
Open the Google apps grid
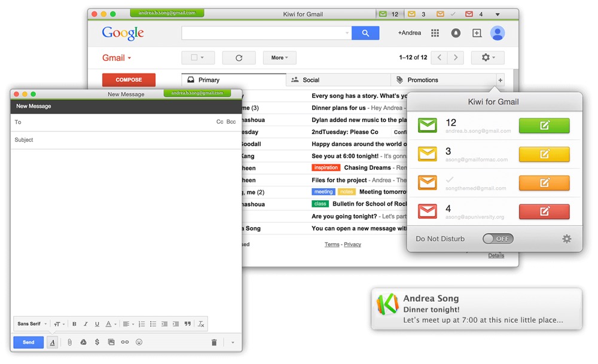coord(435,33)
